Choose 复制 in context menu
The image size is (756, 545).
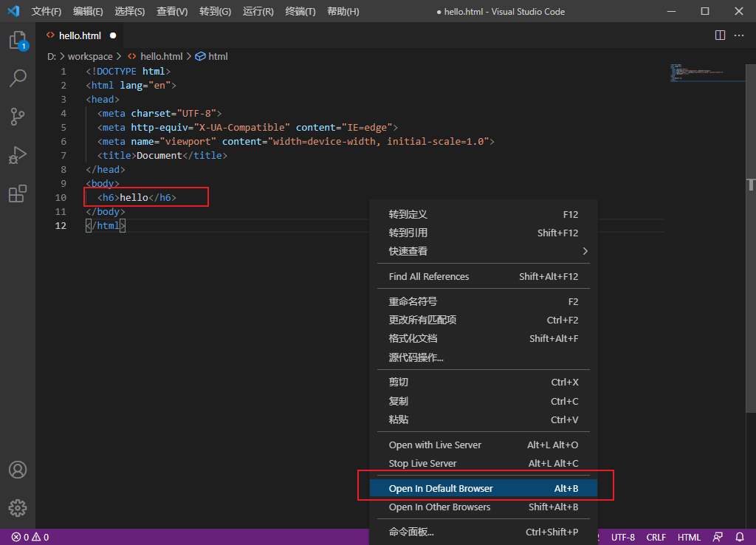pos(483,401)
